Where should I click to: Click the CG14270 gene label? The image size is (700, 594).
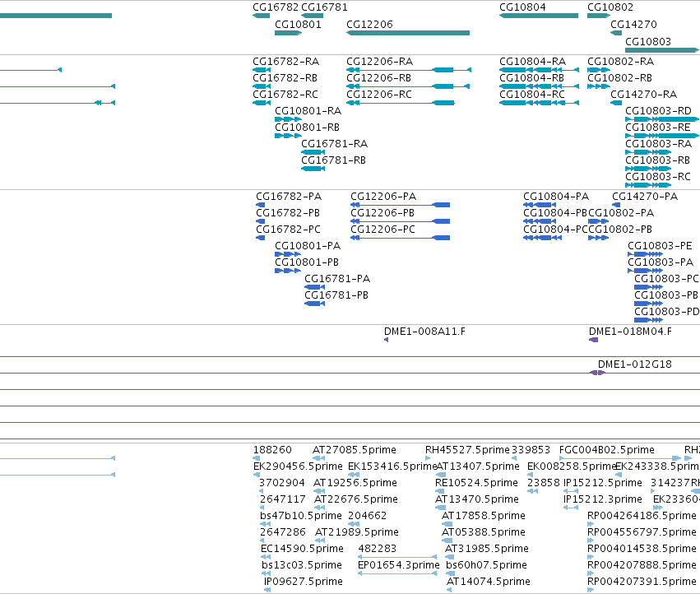[x=633, y=25]
